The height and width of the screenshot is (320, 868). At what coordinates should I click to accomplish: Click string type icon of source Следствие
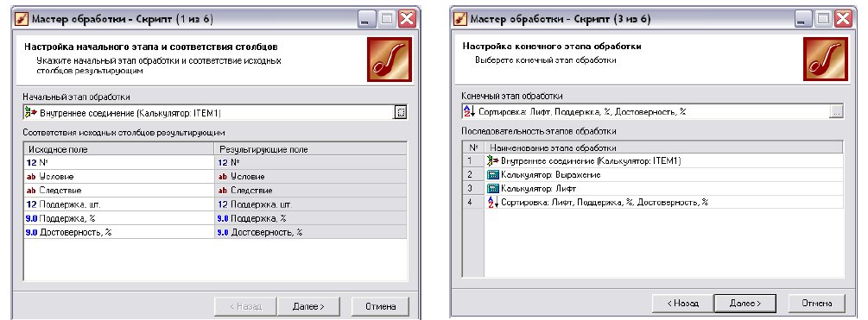[x=31, y=190]
